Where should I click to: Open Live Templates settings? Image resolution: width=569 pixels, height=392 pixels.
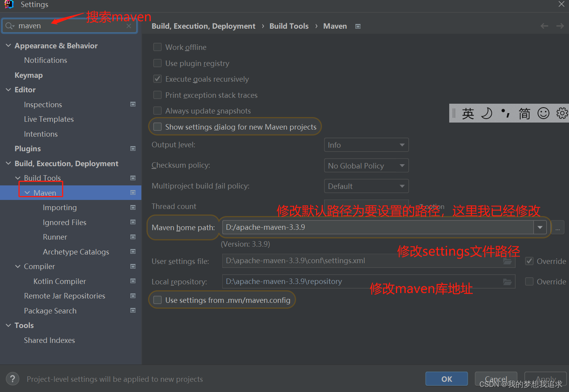click(49, 119)
